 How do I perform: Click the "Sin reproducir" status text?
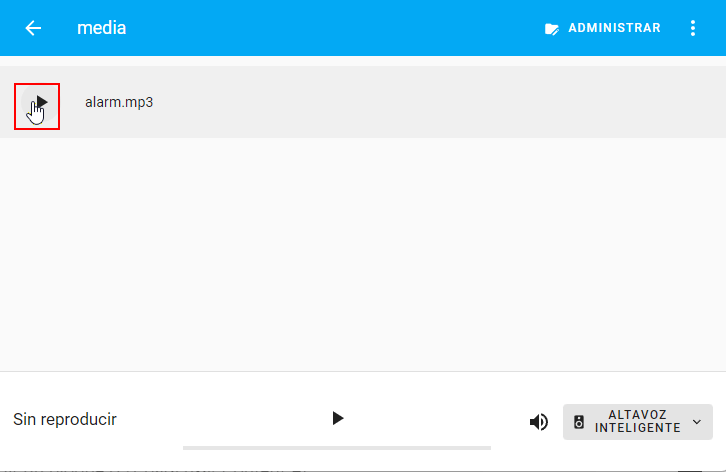[x=65, y=419]
